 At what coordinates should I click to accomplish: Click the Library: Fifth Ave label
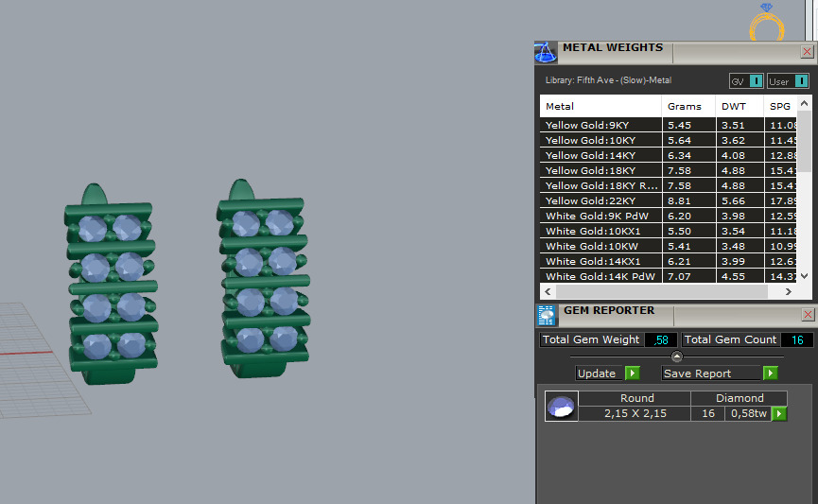click(608, 80)
